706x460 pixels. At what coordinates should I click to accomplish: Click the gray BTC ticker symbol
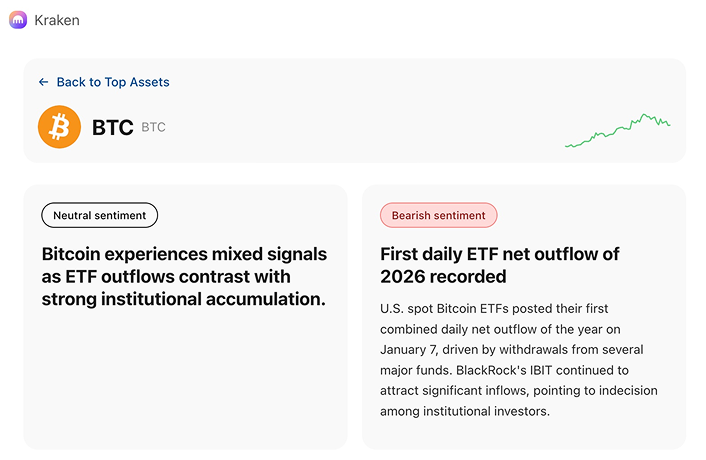tap(153, 128)
